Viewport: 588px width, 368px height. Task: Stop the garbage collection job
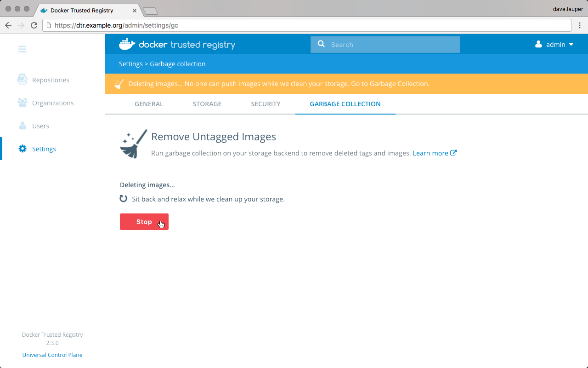click(144, 222)
